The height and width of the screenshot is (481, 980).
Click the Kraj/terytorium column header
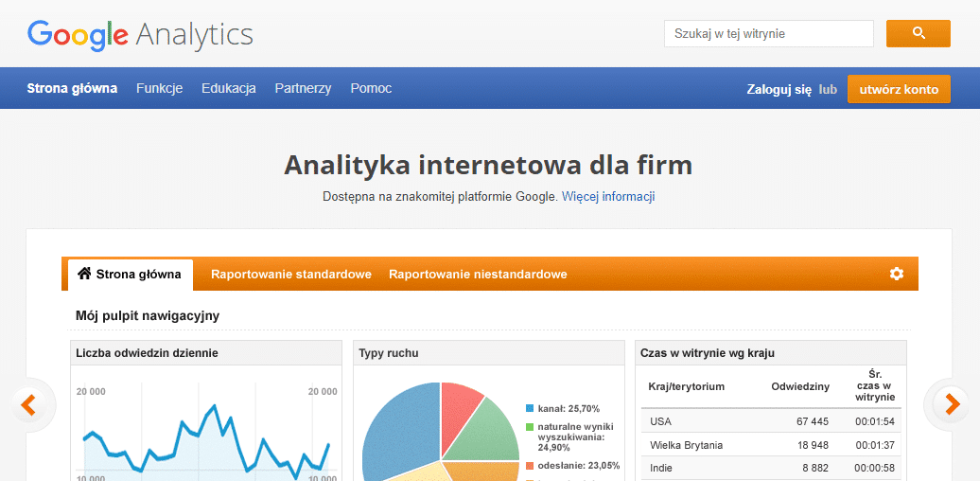pyautogui.click(x=686, y=386)
